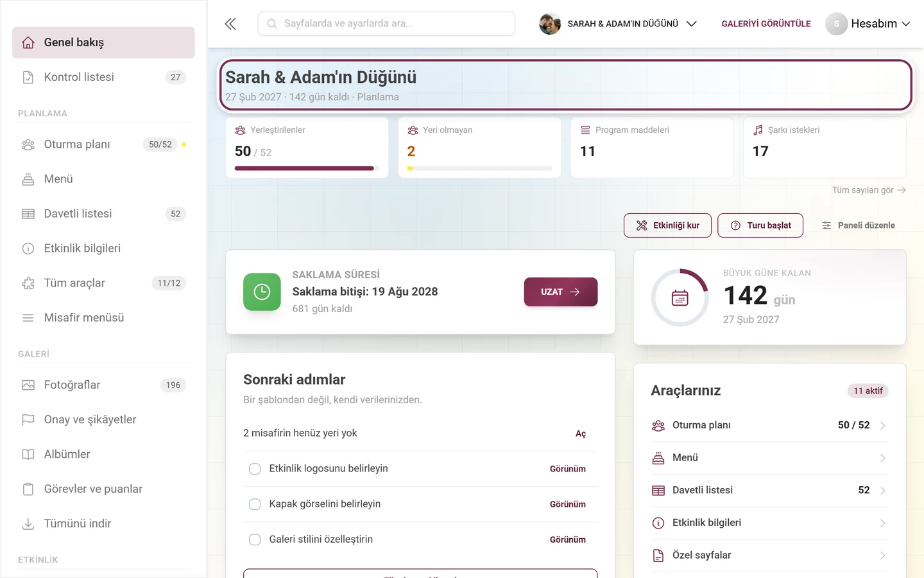Open Fotoğraflar in the sidebar
The image size is (924, 578).
tap(103, 385)
